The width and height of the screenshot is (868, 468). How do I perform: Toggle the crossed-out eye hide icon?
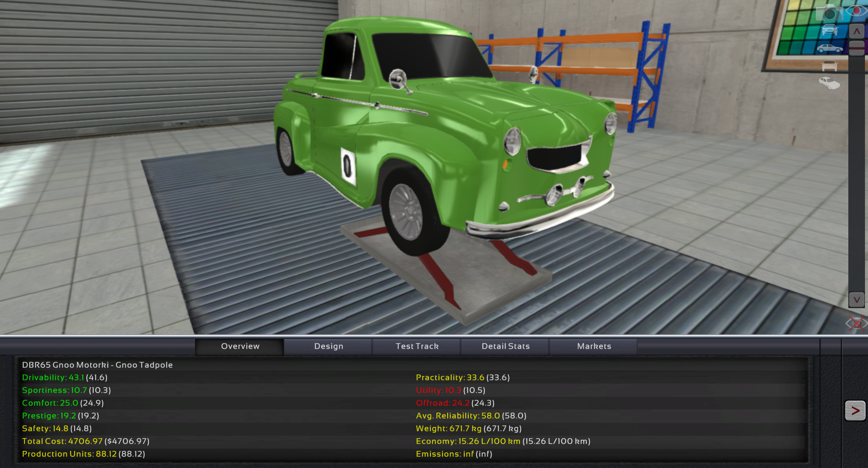coord(856,323)
